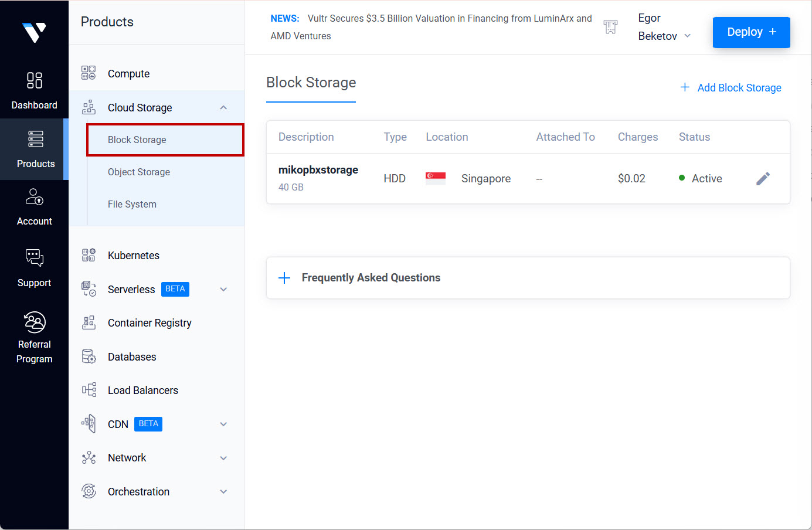Go to Kubernetes products page
The width and height of the screenshot is (812, 530).
coord(134,256)
